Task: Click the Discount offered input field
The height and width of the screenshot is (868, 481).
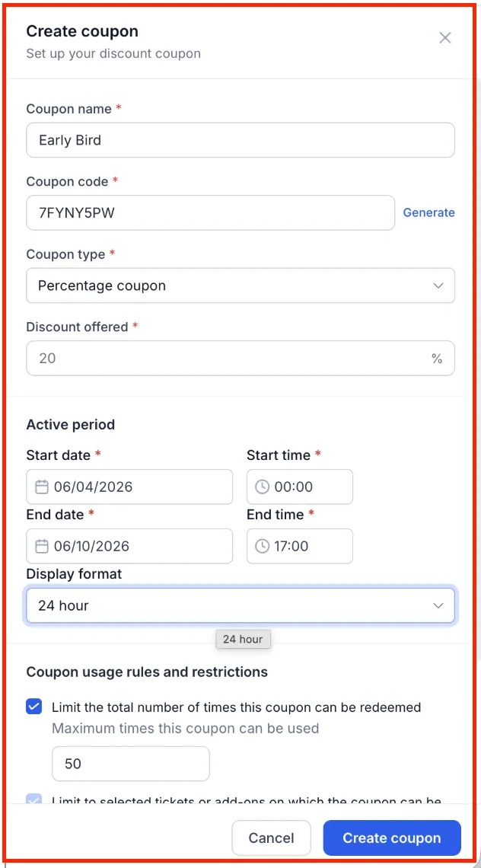Action: coord(240,358)
